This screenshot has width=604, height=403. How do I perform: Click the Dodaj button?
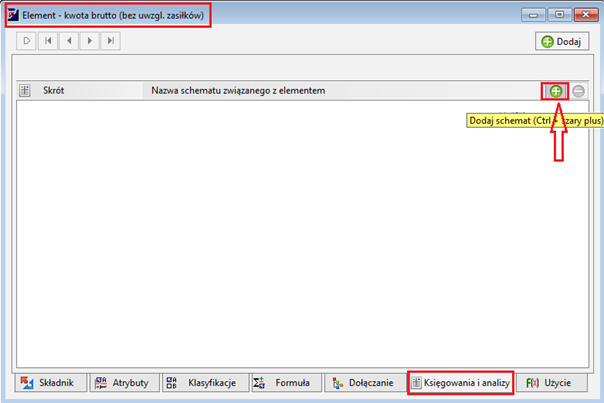pos(562,41)
